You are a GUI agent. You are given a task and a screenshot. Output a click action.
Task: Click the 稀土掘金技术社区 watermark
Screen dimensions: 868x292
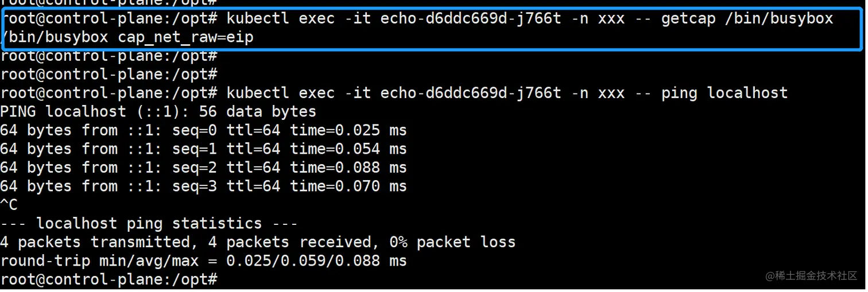pyautogui.click(x=811, y=276)
